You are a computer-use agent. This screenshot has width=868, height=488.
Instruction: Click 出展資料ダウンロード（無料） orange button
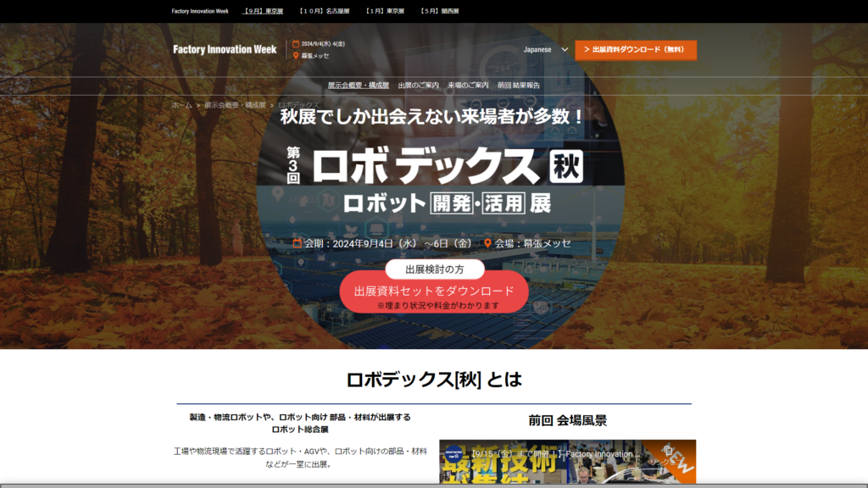click(636, 50)
